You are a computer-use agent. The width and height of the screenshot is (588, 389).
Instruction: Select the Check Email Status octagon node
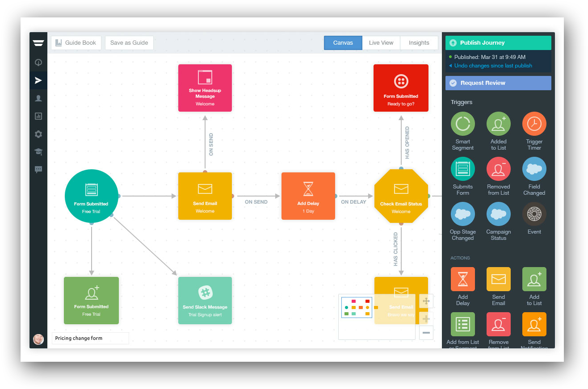pos(401,196)
